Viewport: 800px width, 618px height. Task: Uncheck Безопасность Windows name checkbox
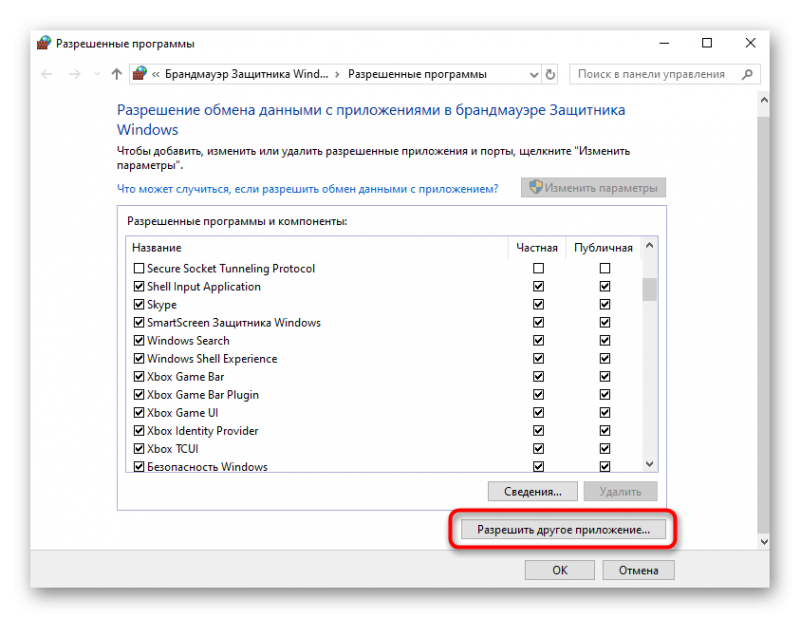tap(139, 466)
